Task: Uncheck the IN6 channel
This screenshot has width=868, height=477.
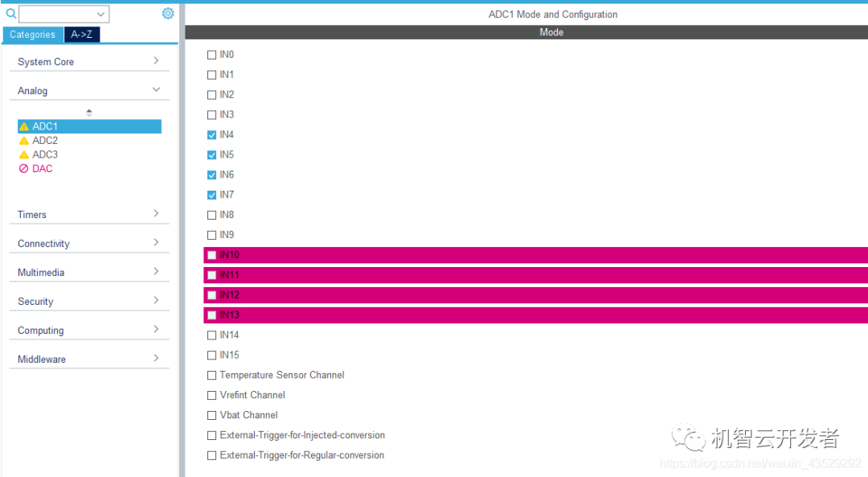Action: point(211,175)
